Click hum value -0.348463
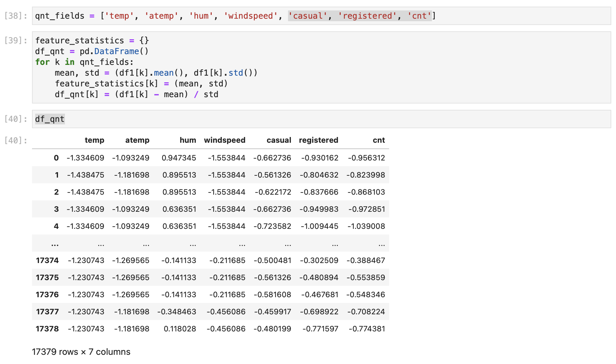616x364 pixels. [177, 312]
